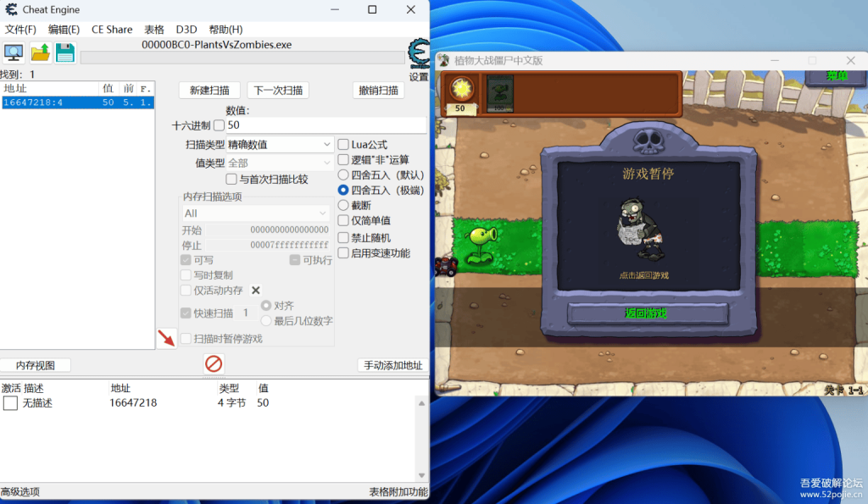Toggle compare to first scan checkbox
Screen dimensions: 868x504
tap(231, 179)
